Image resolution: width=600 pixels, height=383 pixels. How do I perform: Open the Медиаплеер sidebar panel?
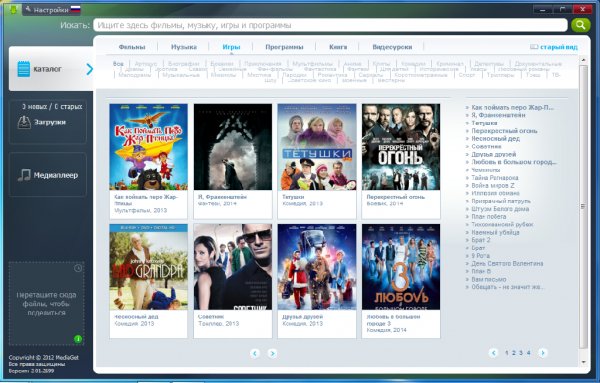[x=48, y=175]
